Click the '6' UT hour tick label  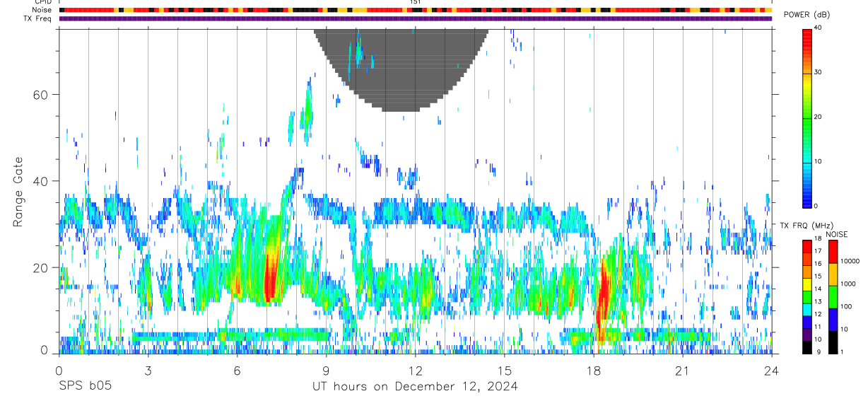tap(237, 369)
